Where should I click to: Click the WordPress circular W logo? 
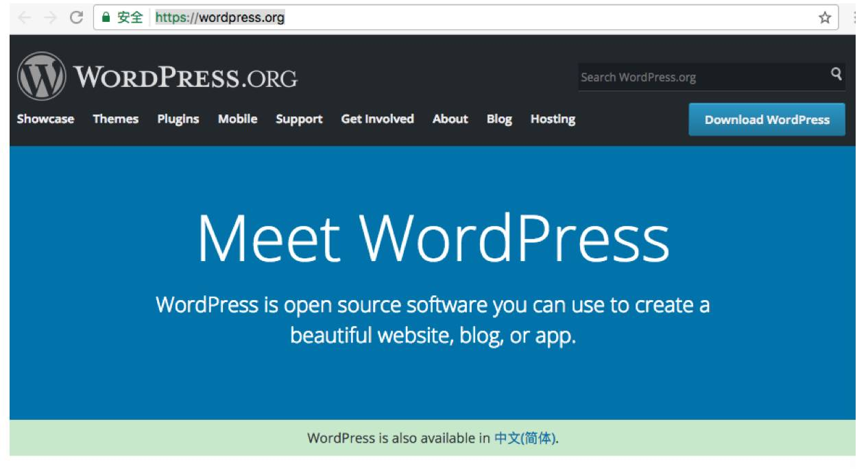(x=42, y=76)
